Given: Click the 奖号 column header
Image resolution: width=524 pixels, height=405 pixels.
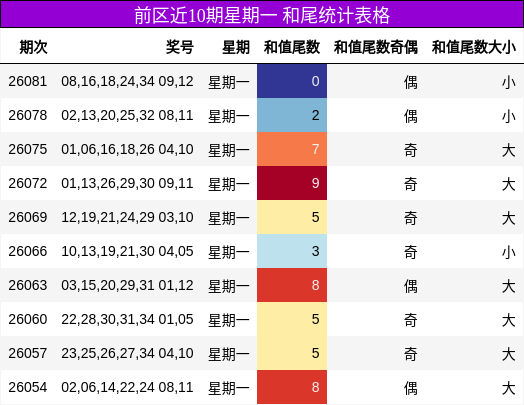Looking at the screenshot, I should (x=180, y=47).
